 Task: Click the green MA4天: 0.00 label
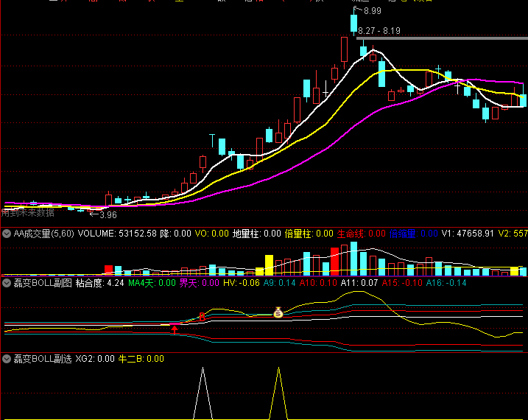click(152, 283)
